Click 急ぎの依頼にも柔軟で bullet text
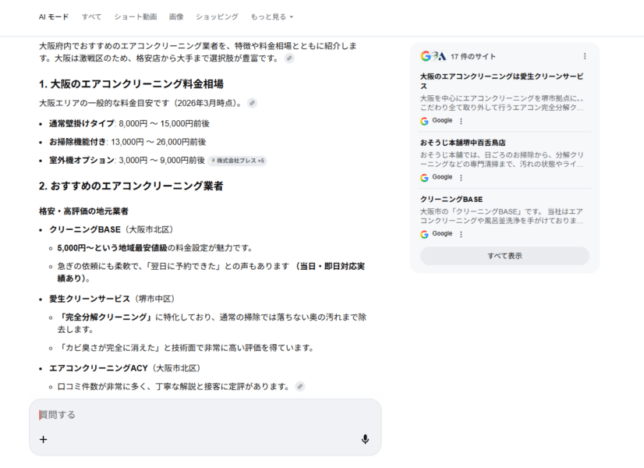The width and height of the screenshot is (644, 468). 211,272
